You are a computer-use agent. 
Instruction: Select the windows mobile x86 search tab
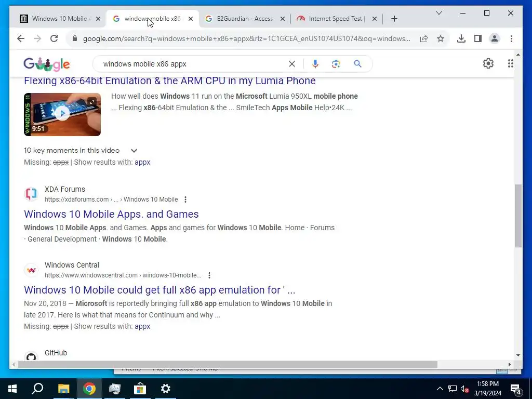point(152,19)
